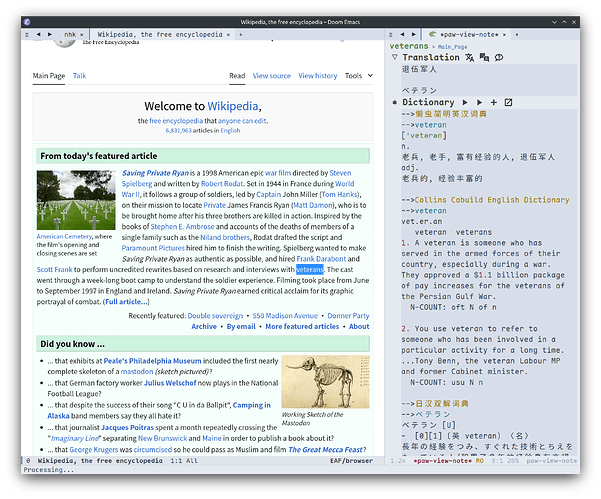This screenshot has height=499, width=601.
Task: Open the Tools dropdown on Wikipedia page
Action: pos(359,76)
